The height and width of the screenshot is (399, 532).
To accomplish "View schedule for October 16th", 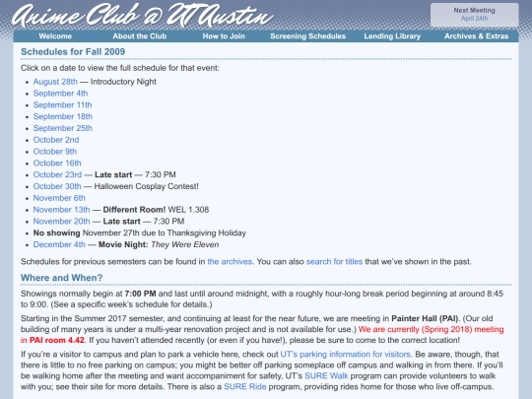I will 57,163.
